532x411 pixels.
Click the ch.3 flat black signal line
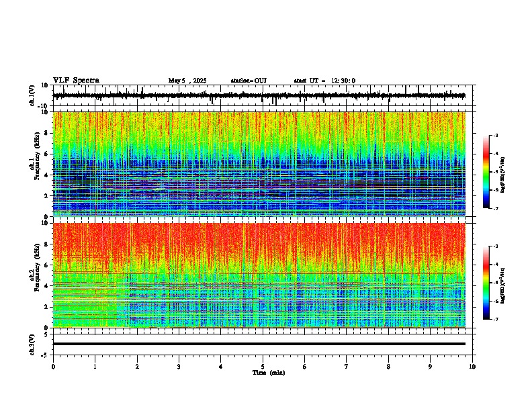point(259,344)
